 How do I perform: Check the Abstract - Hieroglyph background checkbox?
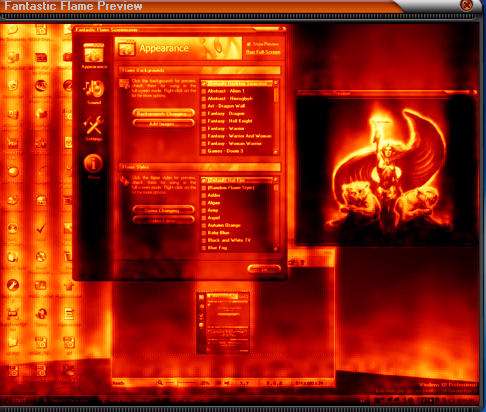pyautogui.click(x=204, y=99)
